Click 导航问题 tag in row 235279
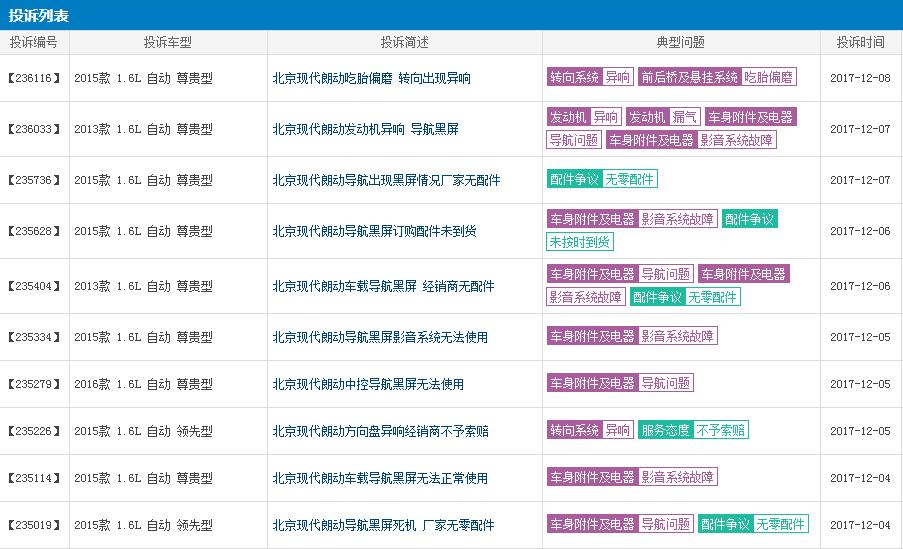Screen dimensions: 903x549 point(666,383)
